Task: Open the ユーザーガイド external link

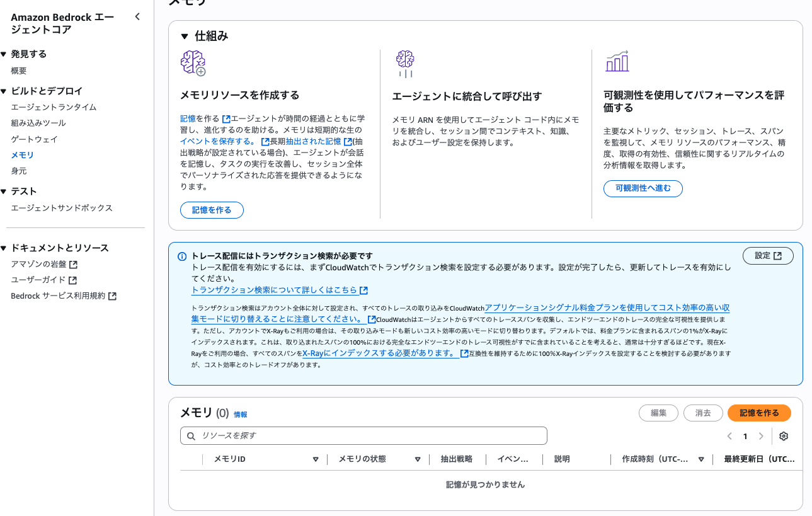Action: pos(44,280)
